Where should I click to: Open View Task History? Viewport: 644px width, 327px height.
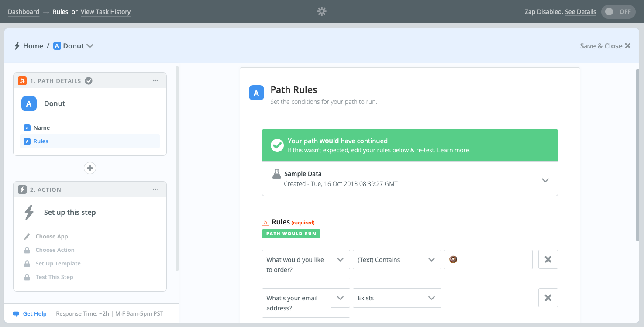pos(106,12)
